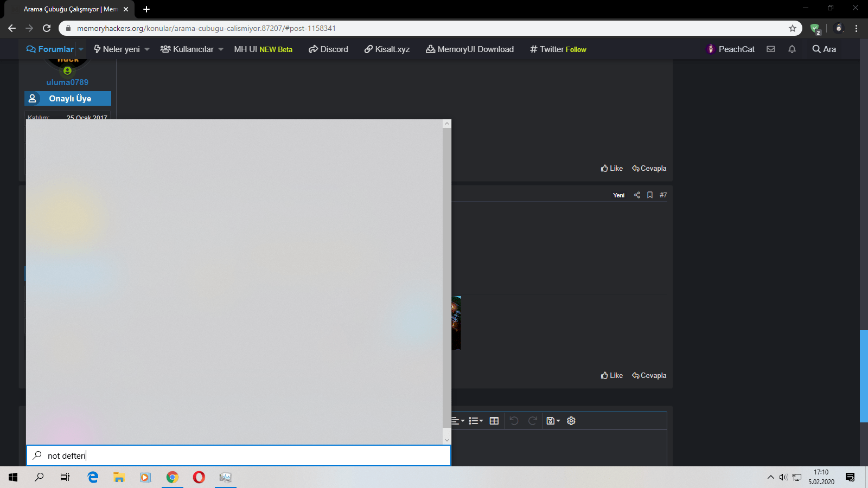Image resolution: width=868 pixels, height=488 pixels.
Task: Open the #7 post permalink
Action: (x=663, y=195)
